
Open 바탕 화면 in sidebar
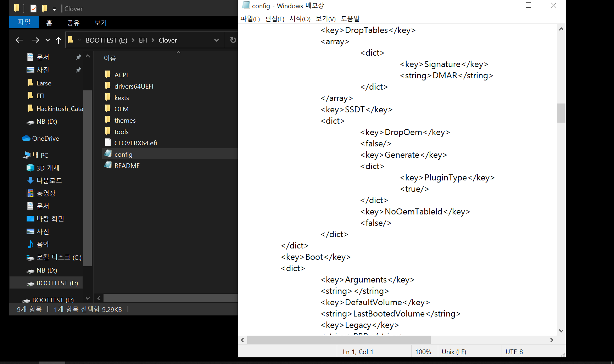[x=50, y=219]
